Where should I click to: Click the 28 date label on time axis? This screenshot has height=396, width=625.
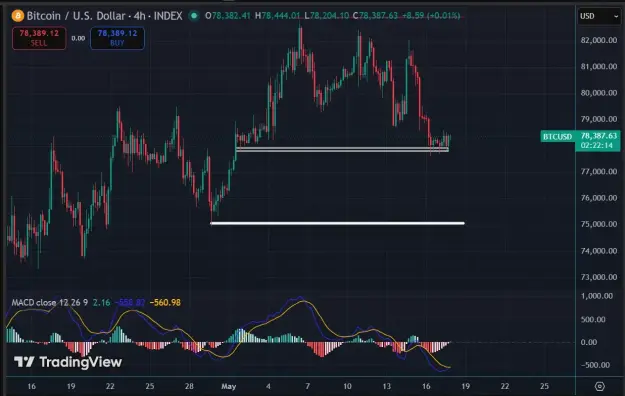click(x=189, y=386)
